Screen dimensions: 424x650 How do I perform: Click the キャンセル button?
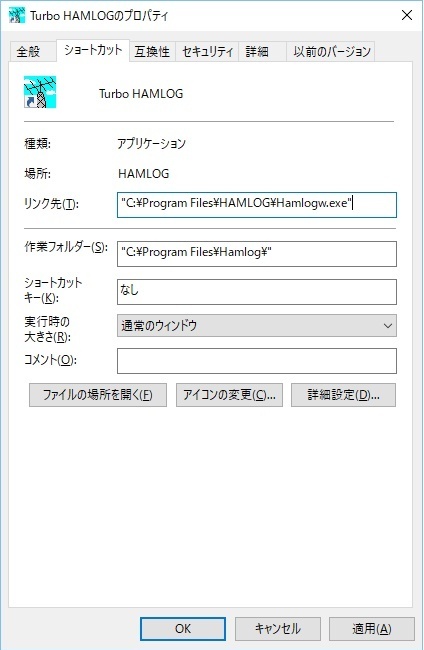pyautogui.click(x=278, y=628)
